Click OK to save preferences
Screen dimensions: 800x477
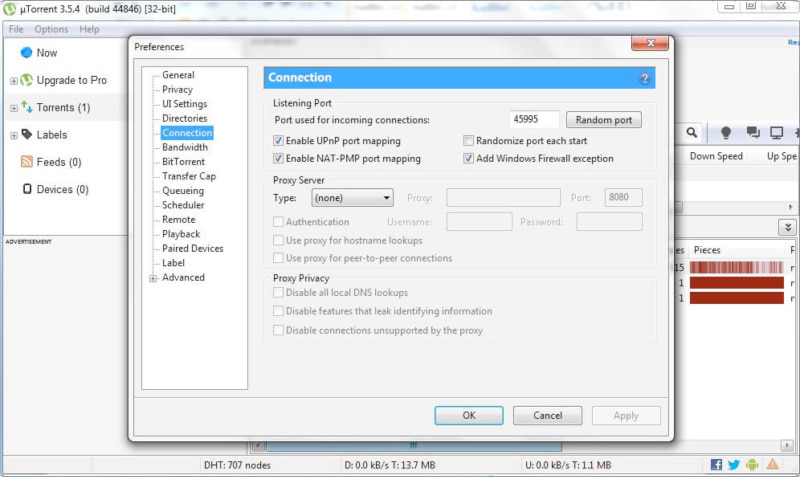[x=469, y=415]
